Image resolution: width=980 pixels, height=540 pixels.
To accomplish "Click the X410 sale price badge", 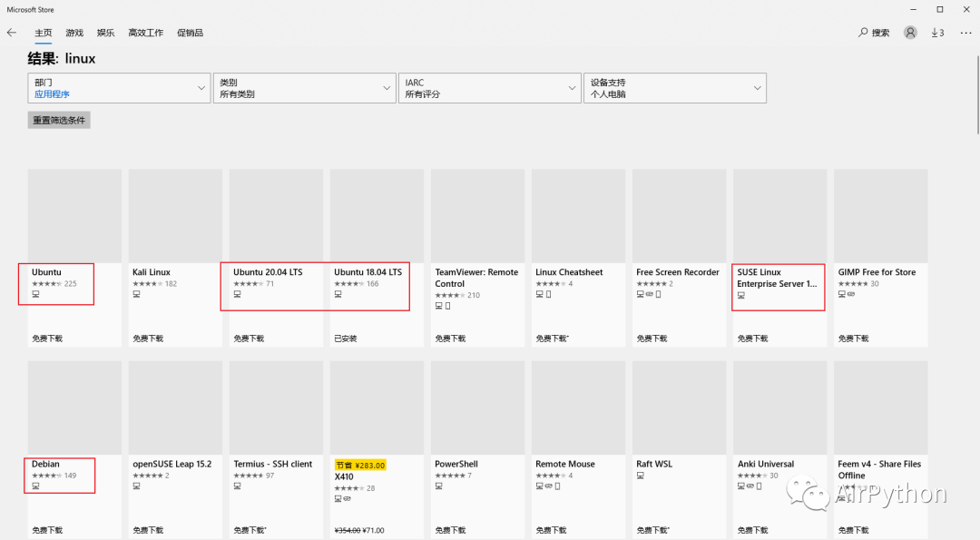I will click(360, 465).
